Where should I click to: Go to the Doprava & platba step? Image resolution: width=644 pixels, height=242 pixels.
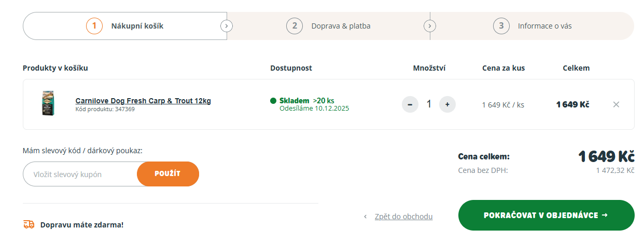[341, 26]
